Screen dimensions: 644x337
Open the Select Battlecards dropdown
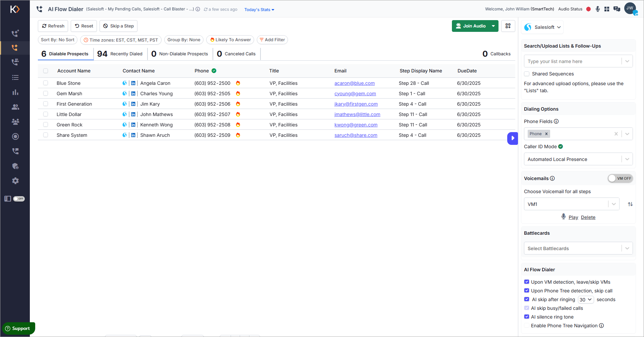578,248
